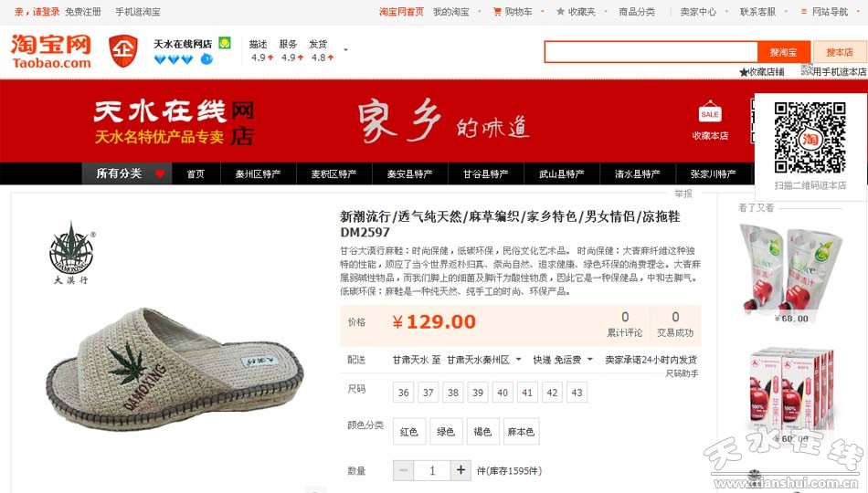Open the 秦州区特产 navigation tab
The image size is (868, 493).
tap(258, 173)
